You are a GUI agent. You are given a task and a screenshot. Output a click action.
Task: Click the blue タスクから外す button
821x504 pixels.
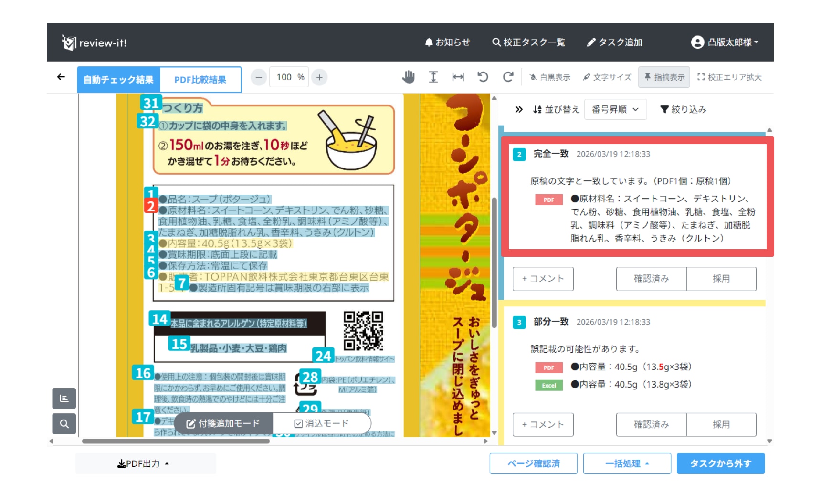click(720, 463)
